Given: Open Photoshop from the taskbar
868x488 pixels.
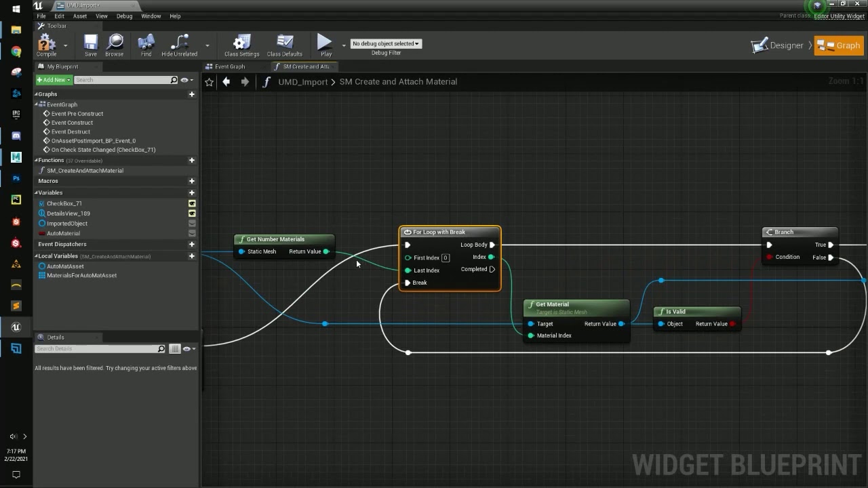Looking at the screenshot, I should click(x=16, y=178).
